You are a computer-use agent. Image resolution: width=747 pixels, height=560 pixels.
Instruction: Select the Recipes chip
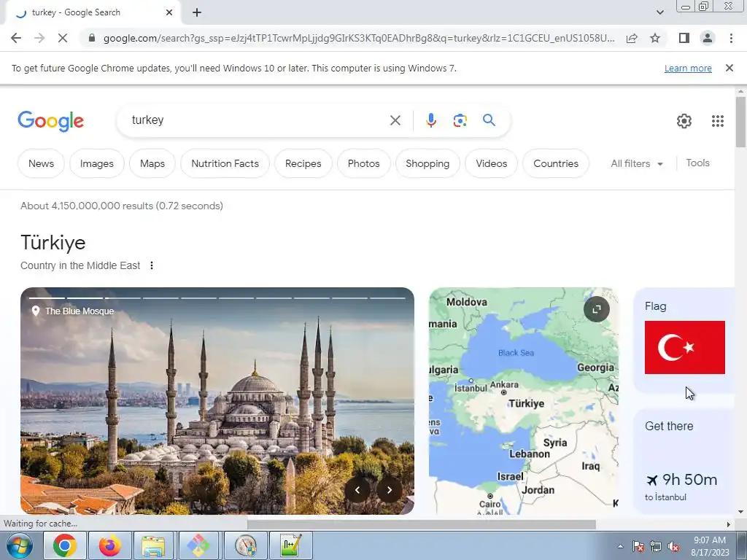click(x=303, y=163)
